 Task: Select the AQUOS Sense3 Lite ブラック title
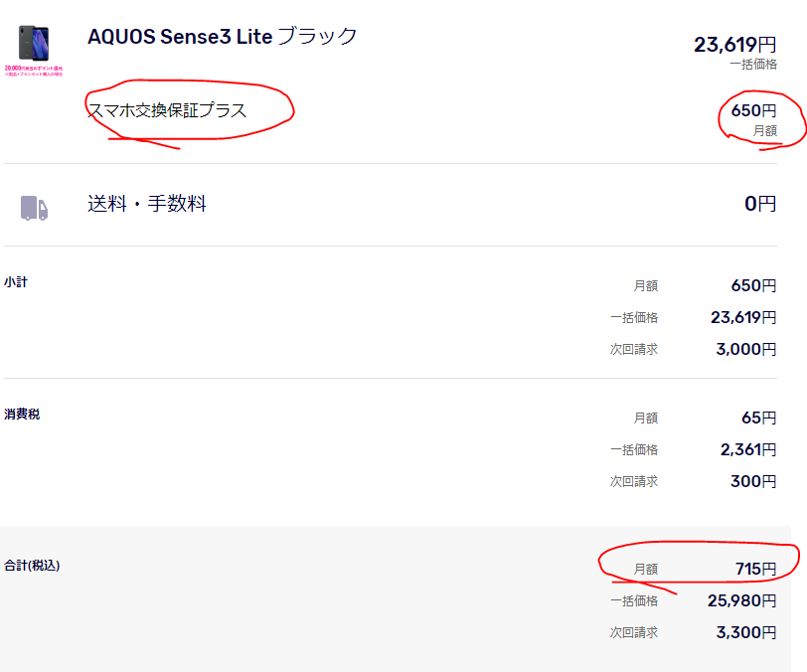223,37
